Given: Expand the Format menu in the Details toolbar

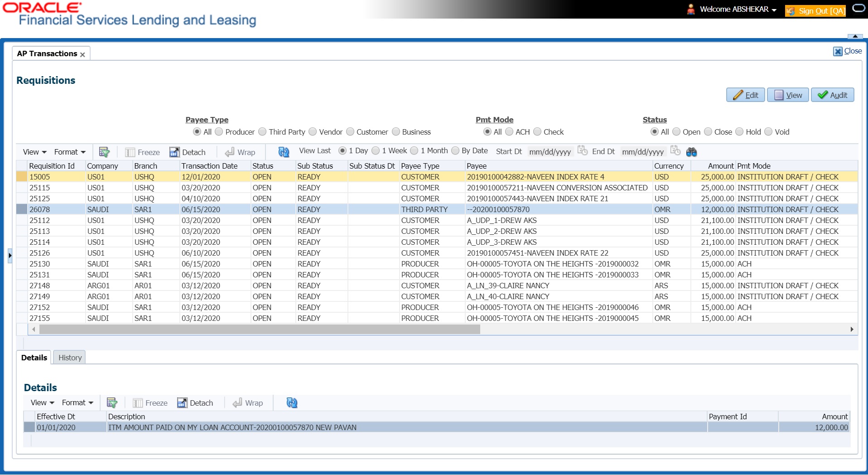Looking at the screenshot, I should point(77,402).
